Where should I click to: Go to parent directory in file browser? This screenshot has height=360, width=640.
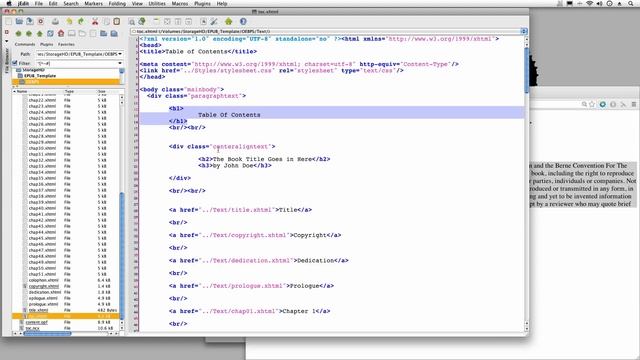point(40,33)
